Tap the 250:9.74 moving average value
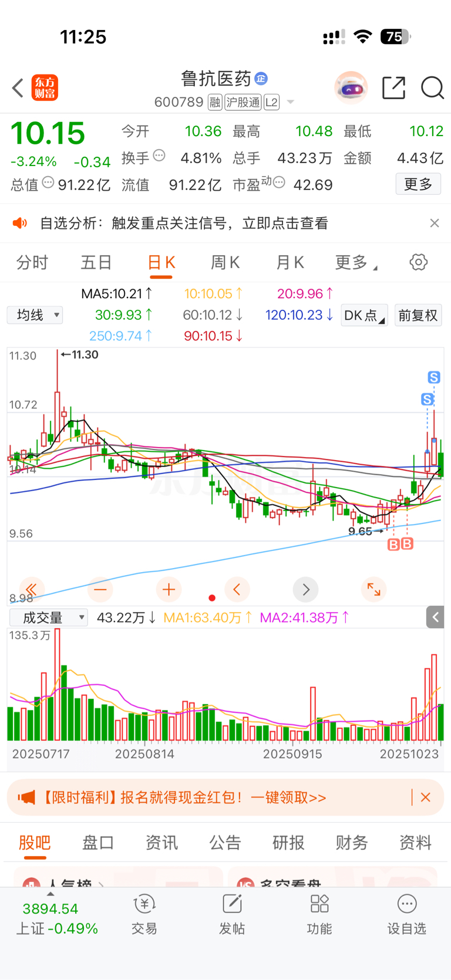This screenshot has height=980, width=451. (x=121, y=336)
